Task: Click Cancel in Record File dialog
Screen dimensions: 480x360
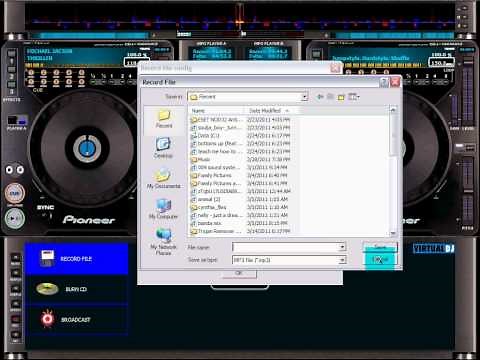Action: pos(380,260)
